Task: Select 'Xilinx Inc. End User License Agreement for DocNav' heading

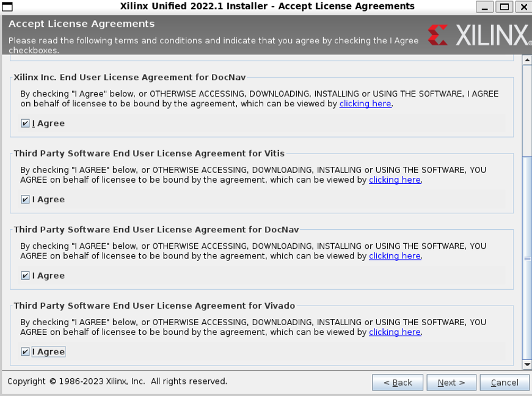Action: [129, 78]
